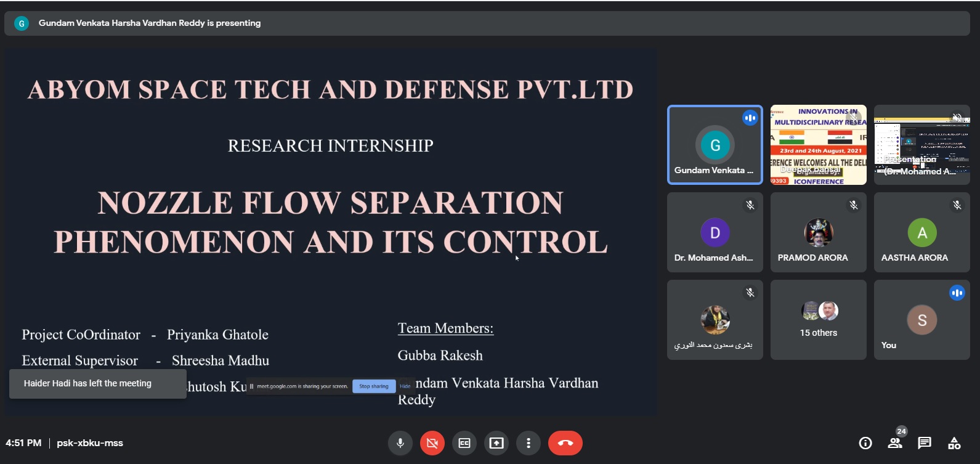Screen dimensions: 980x464
Task: Click muted mic icon on Dr. Mohamed Ash tile
Action: pos(750,205)
